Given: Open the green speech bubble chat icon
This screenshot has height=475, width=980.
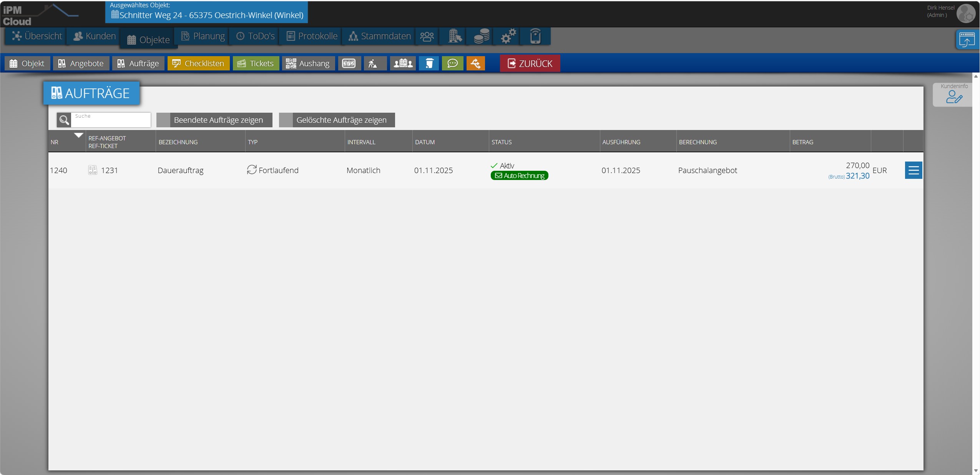Looking at the screenshot, I should [x=452, y=63].
